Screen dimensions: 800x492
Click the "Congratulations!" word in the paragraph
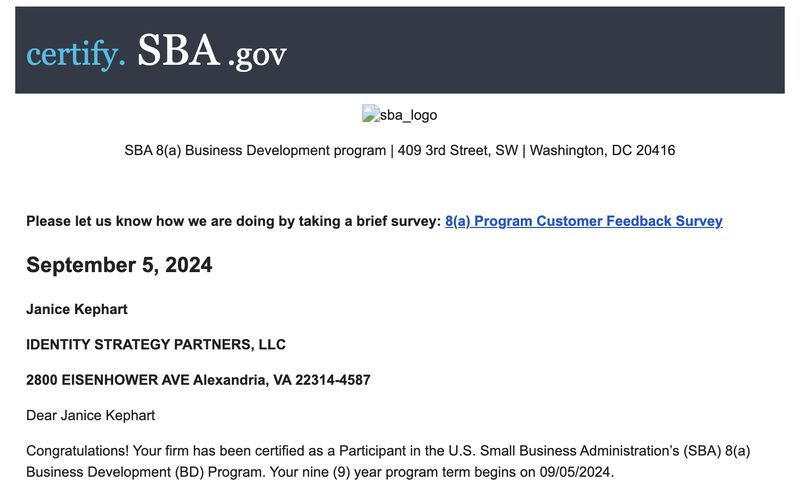point(78,451)
